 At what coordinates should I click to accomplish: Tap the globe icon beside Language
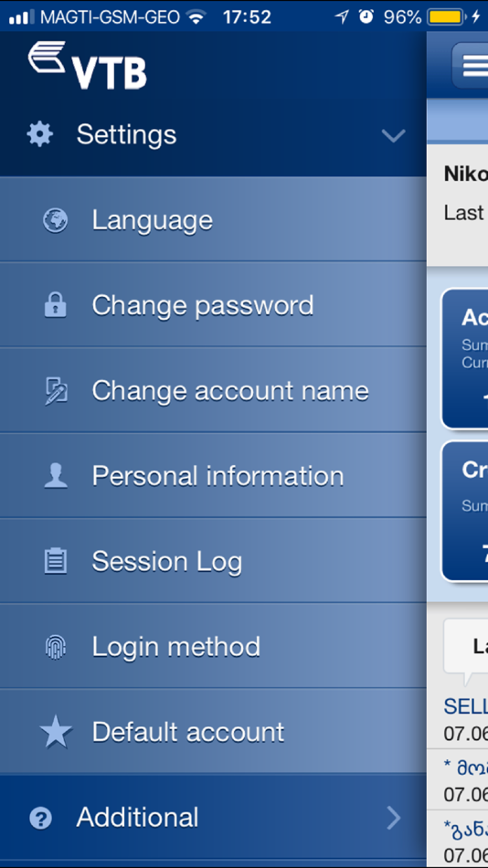click(56, 220)
